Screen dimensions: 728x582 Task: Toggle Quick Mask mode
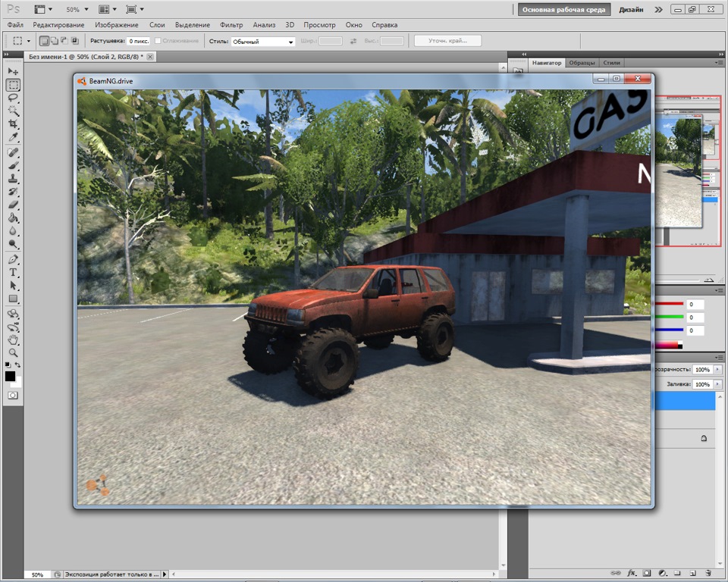coord(13,396)
